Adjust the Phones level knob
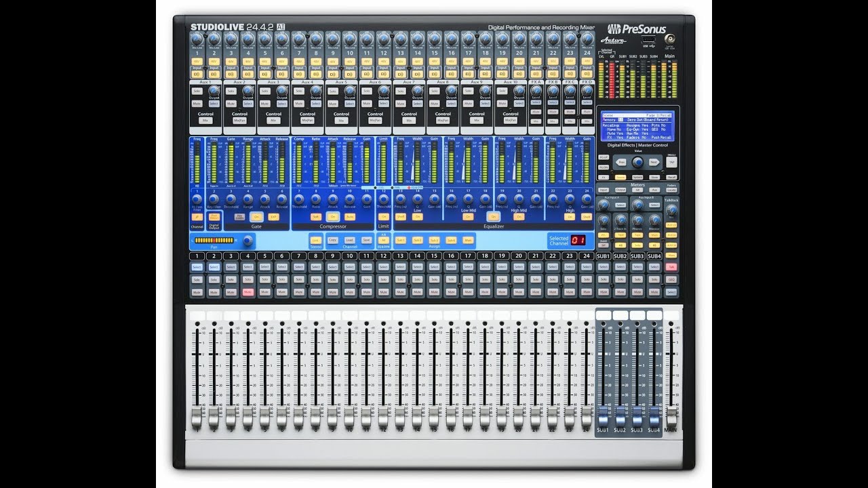Image resolution: width=868 pixels, height=488 pixels. [637, 220]
